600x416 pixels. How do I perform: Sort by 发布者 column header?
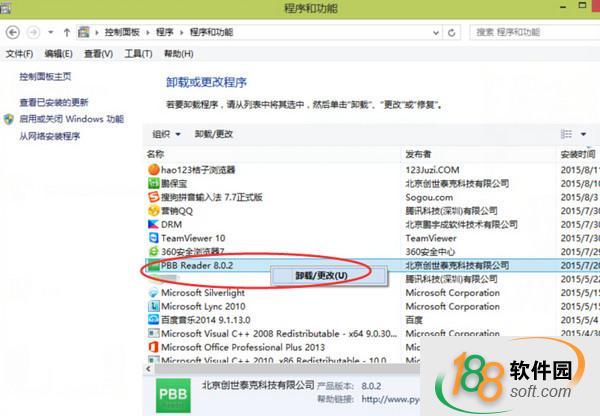coord(418,154)
